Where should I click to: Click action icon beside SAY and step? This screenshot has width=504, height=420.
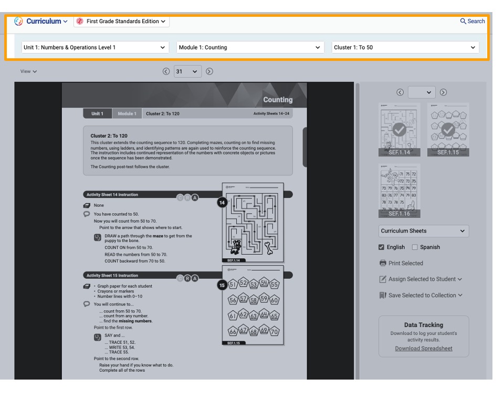tap(98, 337)
